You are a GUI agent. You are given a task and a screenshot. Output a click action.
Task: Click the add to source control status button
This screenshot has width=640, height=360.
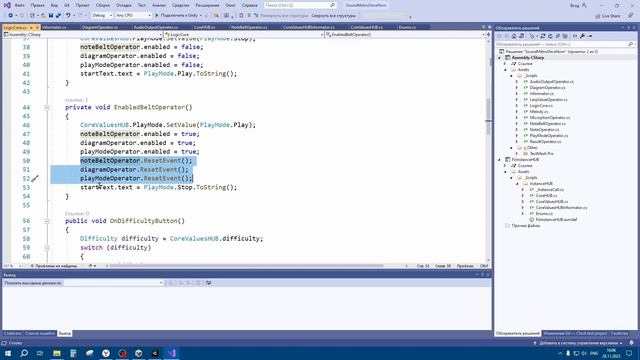578,343
